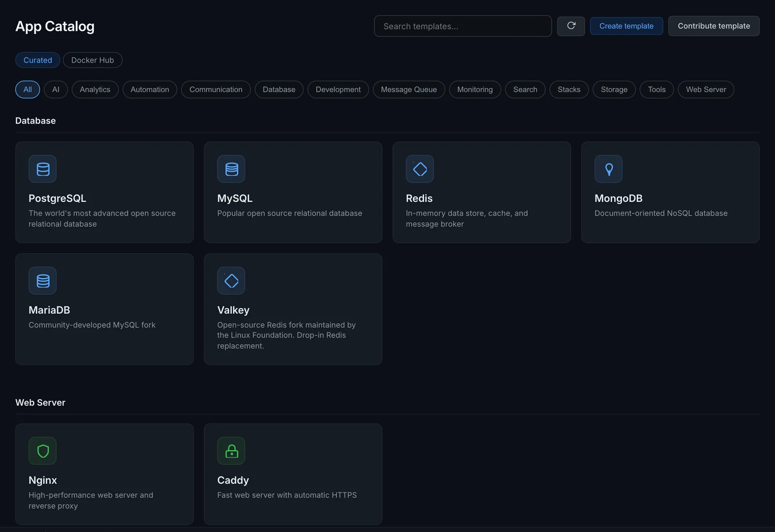775x532 pixels.
Task: Click Contribute template button
Action: 714,26
